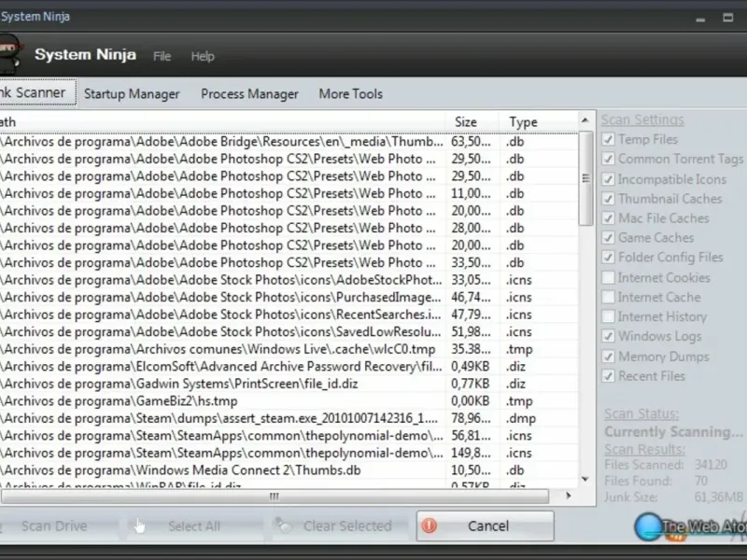Click the .dmp type cell
Image resolution: width=747 pixels, height=560 pixels.
[x=521, y=418]
